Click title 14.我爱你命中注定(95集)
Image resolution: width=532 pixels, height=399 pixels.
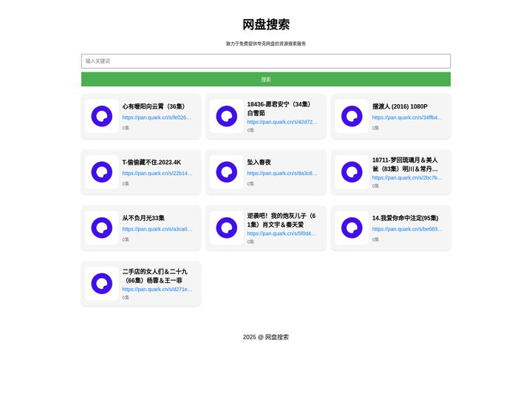(405, 218)
